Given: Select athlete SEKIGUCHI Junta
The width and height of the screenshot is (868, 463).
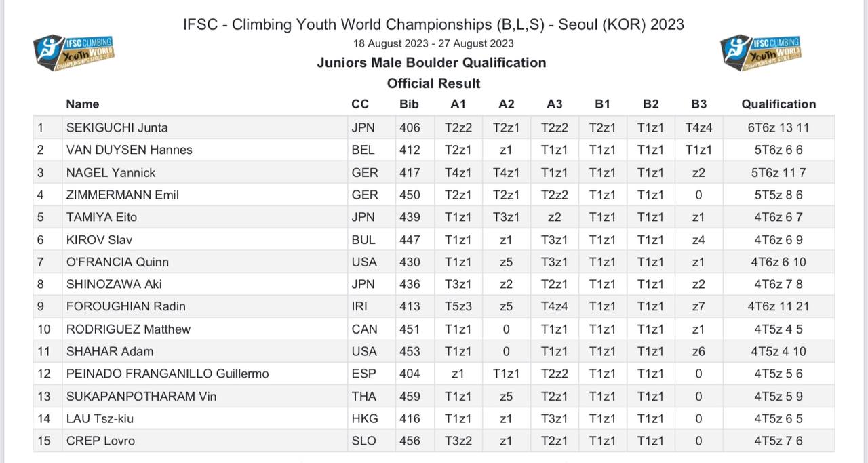Looking at the screenshot, I should (x=117, y=127).
